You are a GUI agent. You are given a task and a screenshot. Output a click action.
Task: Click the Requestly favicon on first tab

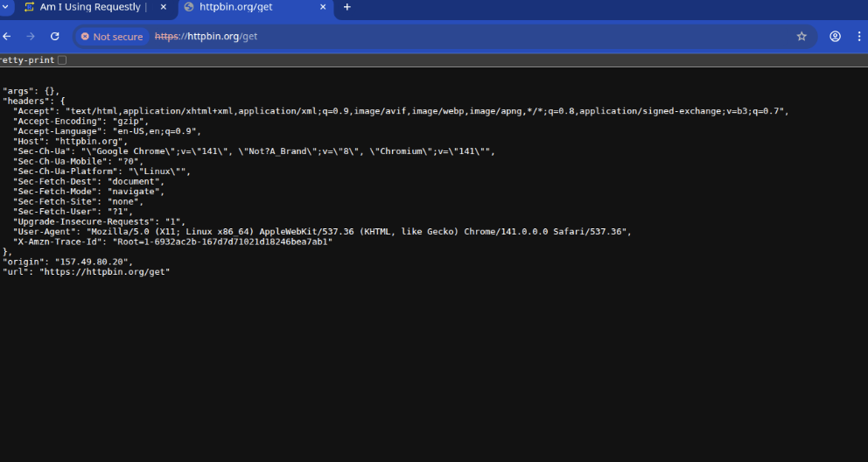30,7
